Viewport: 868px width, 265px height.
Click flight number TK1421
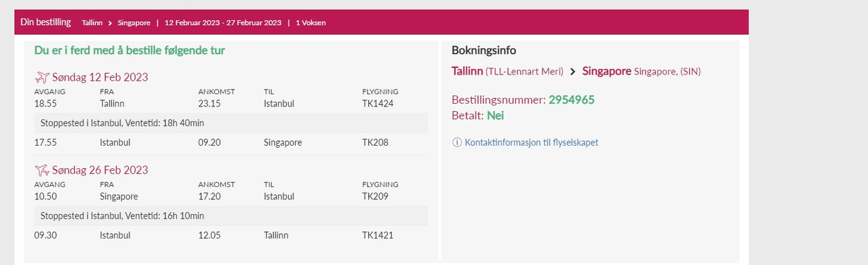[x=378, y=235]
